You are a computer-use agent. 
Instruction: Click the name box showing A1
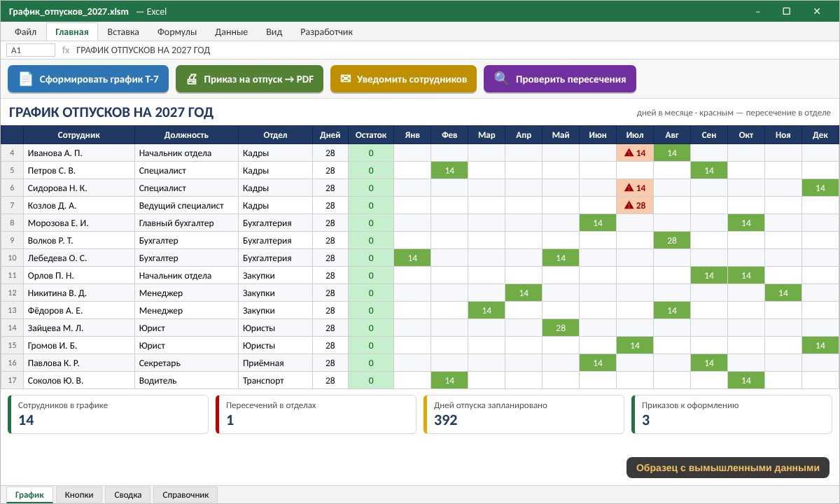(31, 50)
